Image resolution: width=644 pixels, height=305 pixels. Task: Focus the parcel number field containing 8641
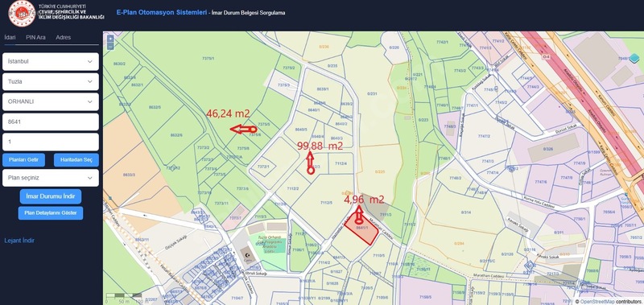pos(51,122)
